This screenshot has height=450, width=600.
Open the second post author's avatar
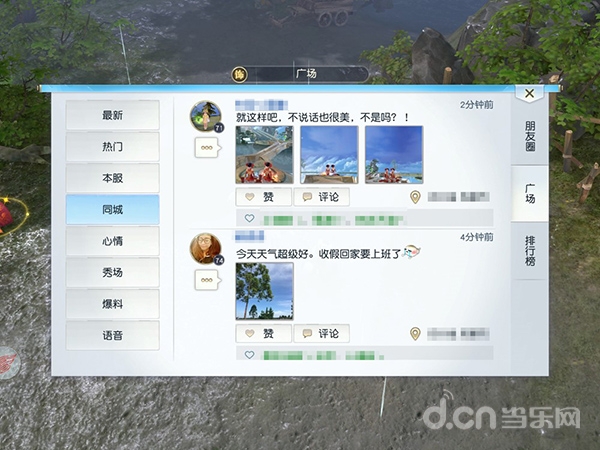205,249
